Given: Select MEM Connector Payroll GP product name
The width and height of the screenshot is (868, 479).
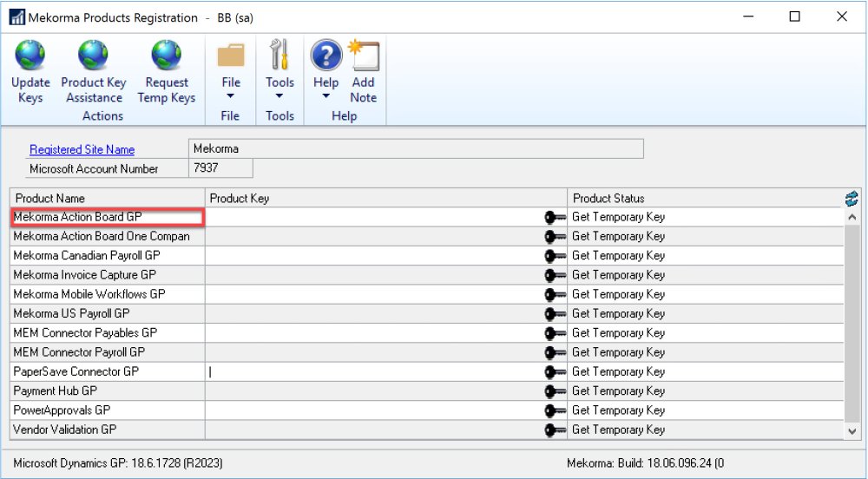Looking at the screenshot, I should click(x=79, y=352).
